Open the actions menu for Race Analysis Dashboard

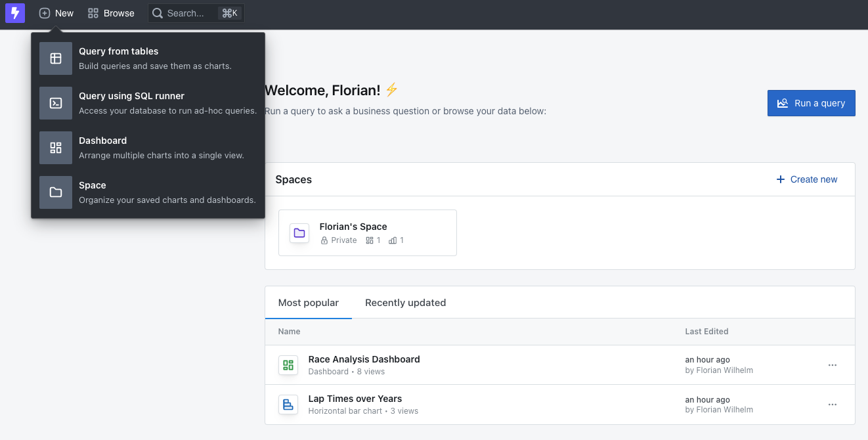click(833, 364)
